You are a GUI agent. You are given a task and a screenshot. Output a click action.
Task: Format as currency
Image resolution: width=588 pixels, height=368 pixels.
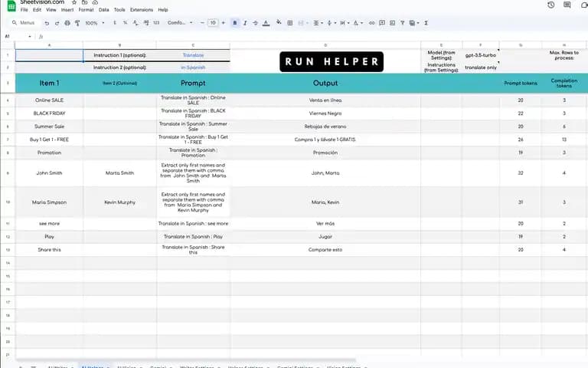tap(114, 23)
